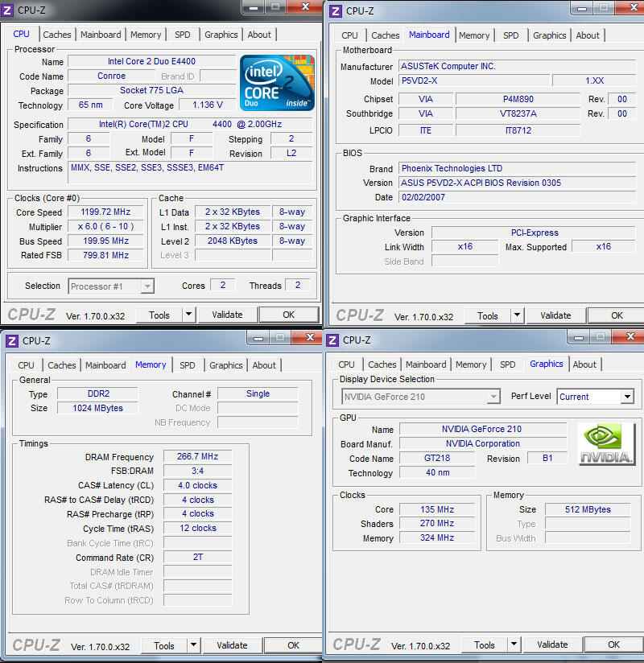This screenshot has height=663, width=644.
Task: Click OK in the Mainboard window
Action: [617, 315]
